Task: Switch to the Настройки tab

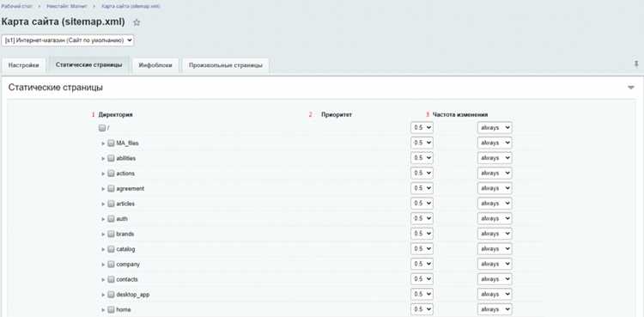Action: point(24,65)
